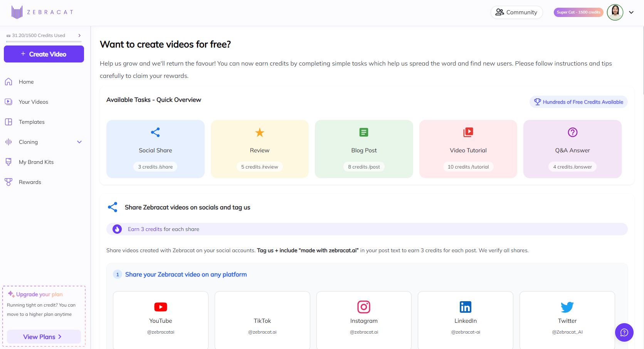Click the Zebracat logo

[x=42, y=12]
